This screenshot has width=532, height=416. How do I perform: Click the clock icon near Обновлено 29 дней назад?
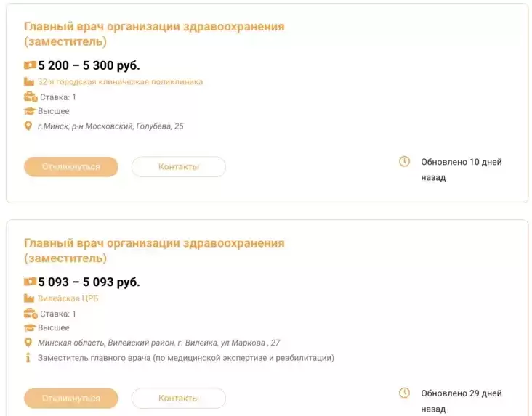coord(405,393)
